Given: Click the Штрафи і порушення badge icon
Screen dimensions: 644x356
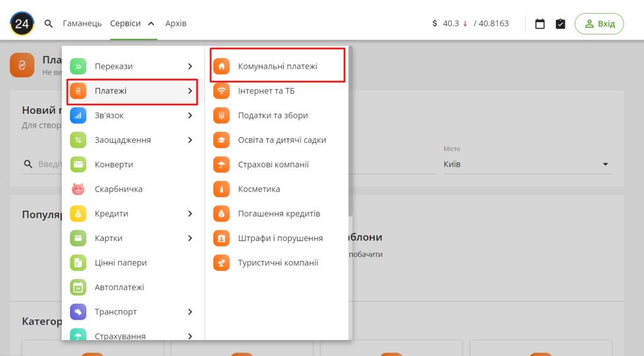Looking at the screenshot, I should click(x=221, y=238).
